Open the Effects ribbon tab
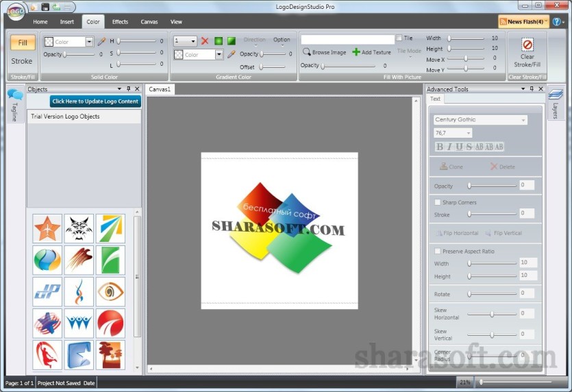The image size is (572, 392). tap(120, 22)
